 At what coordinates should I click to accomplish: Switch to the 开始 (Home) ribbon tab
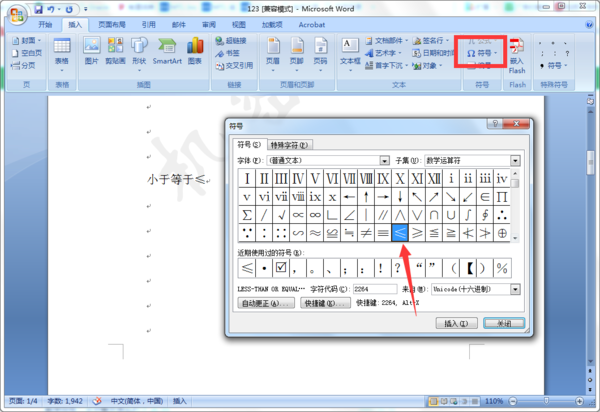point(45,24)
